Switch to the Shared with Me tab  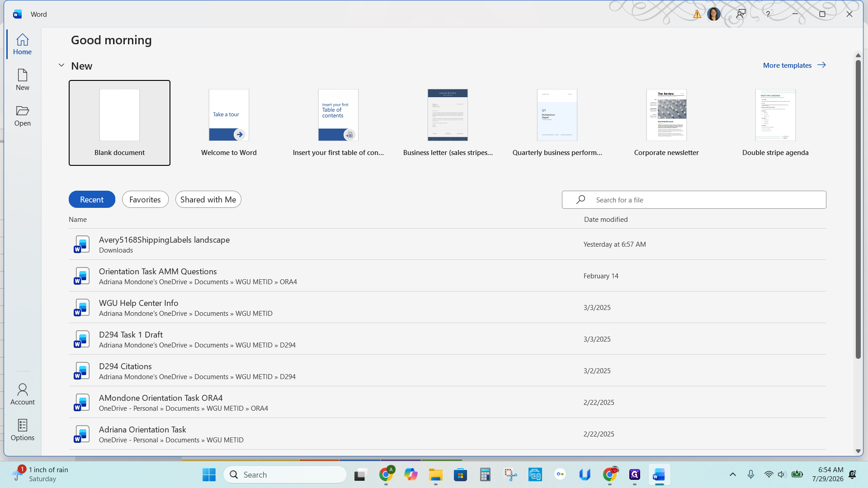click(x=208, y=199)
